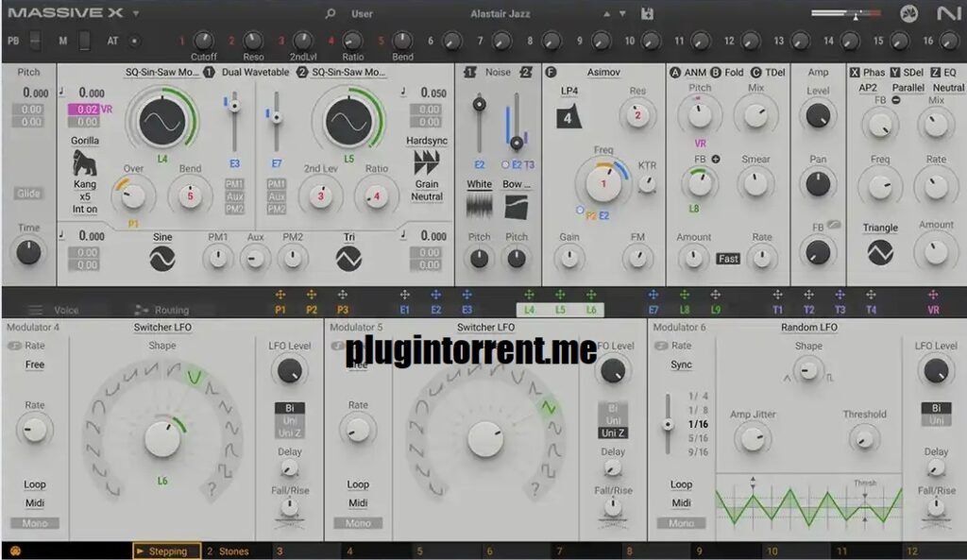Open the Dual Wavetable routing menu
The width and height of the screenshot is (967, 560).
[255, 72]
